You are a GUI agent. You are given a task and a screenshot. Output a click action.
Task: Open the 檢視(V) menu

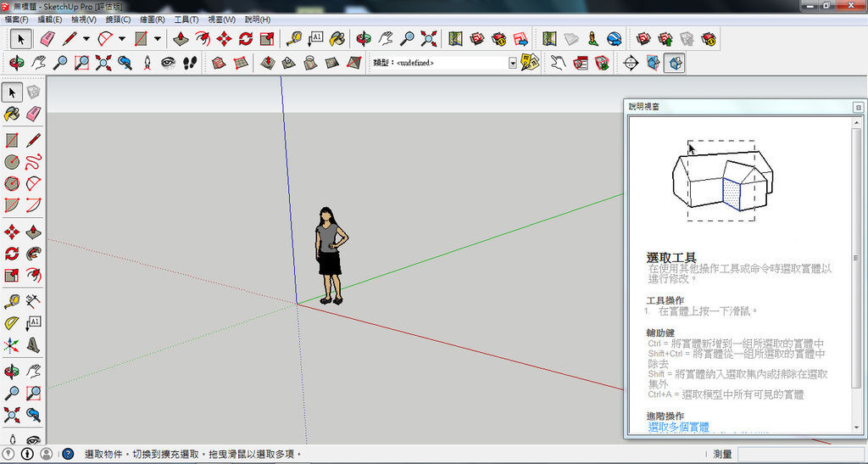84,20
